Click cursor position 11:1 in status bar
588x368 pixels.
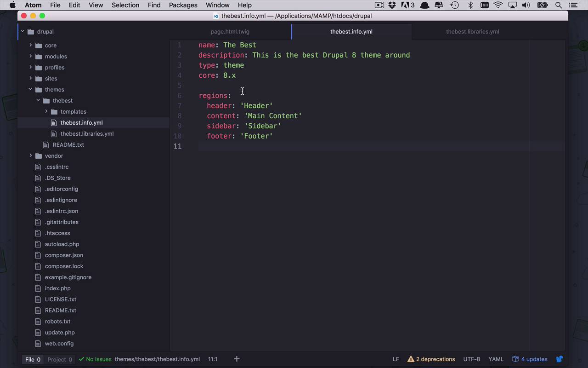[x=213, y=359]
